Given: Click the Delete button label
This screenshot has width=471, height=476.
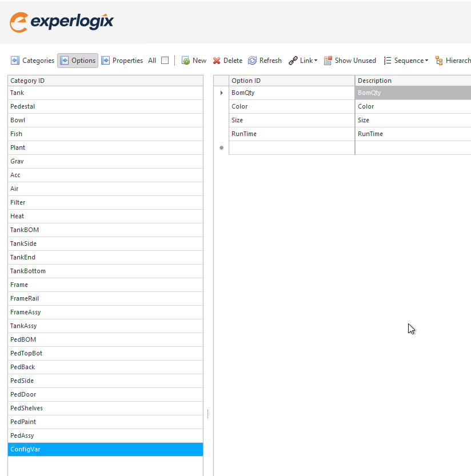Looking at the screenshot, I should coord(233,61).
